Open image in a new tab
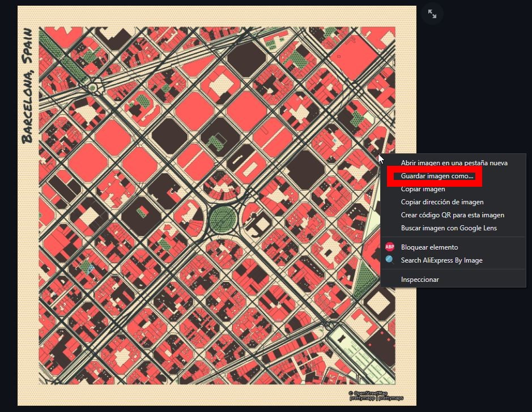The width and height of the screenshot is (532, 412). point(454,163)
